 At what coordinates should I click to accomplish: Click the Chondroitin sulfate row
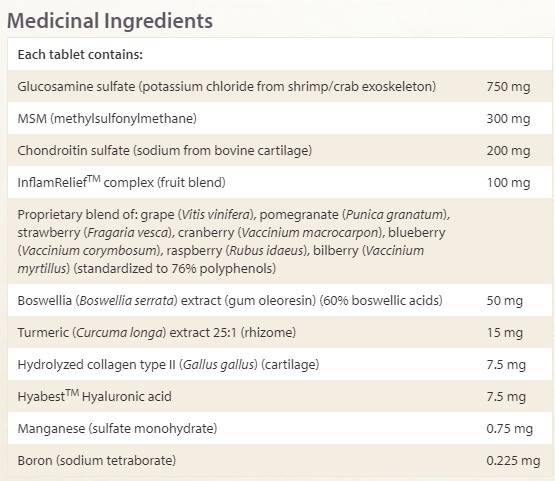pyautogui.click(x=280, y=150)
